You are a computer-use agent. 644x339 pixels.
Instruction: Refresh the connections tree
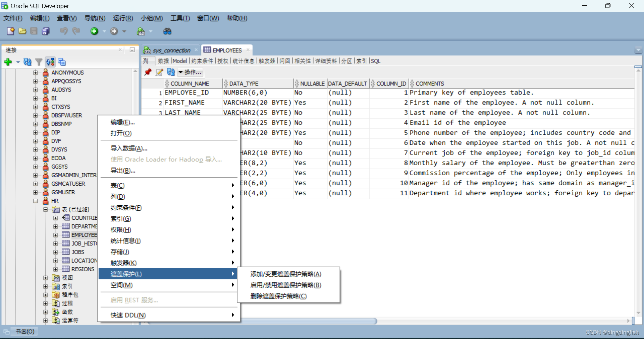(x=28, y=62)
